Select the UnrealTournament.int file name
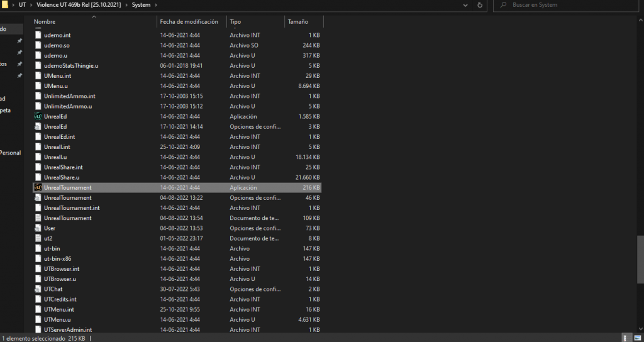Image resolution: width=644 pixels, height=342 pixels. click(x=72, y=207)
